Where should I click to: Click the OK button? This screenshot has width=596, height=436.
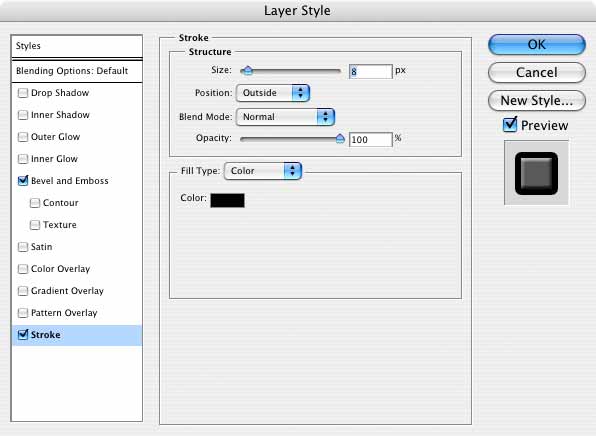[536, 44]
